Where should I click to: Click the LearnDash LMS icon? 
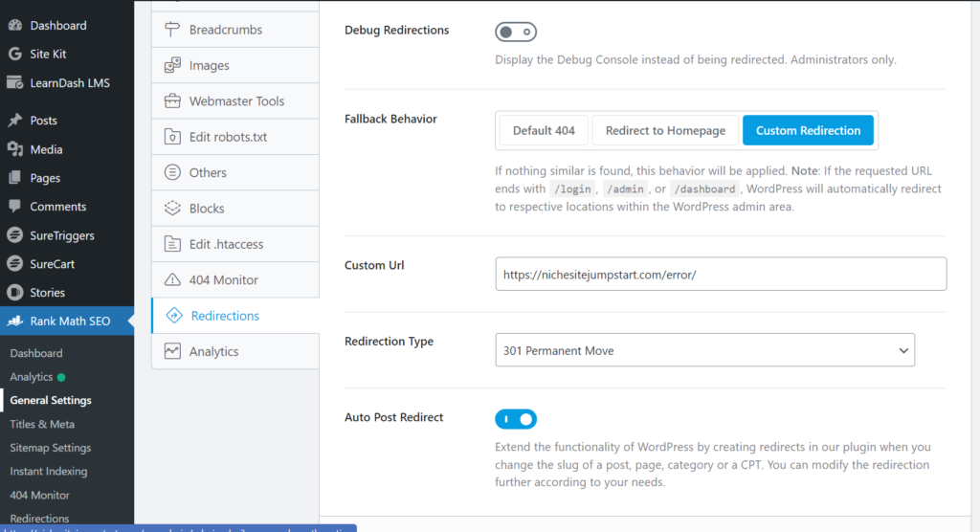pyautogui.click(x=15, y=82)
